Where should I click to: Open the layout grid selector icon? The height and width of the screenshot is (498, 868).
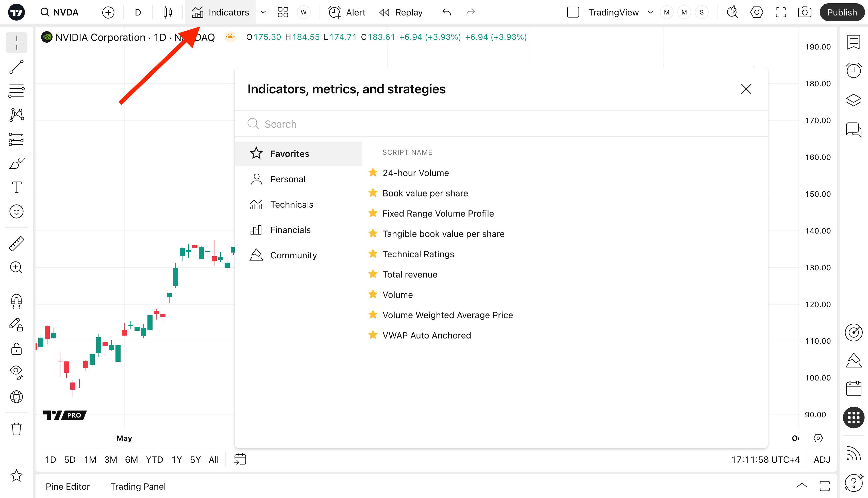(x=283, y=12)
